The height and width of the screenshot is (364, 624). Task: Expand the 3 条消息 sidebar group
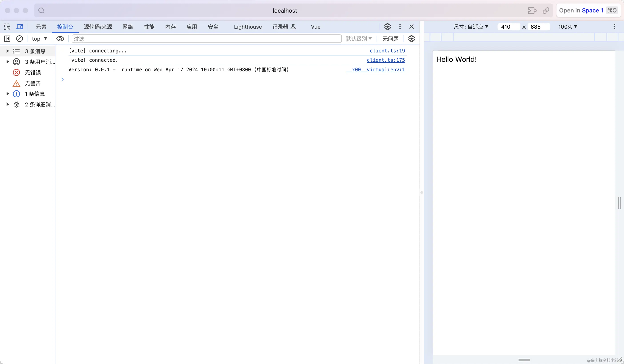pos(8,51)
